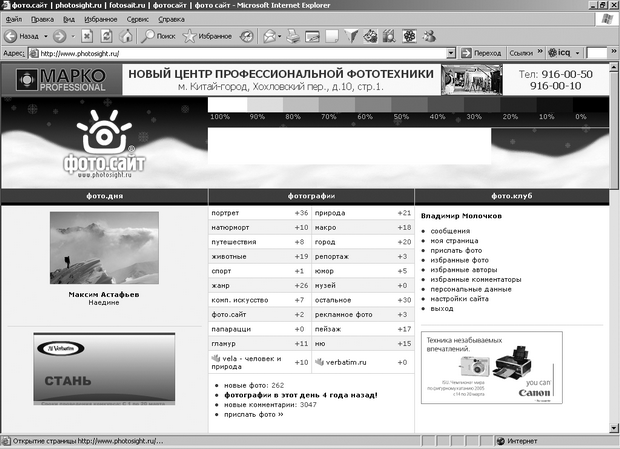Viewport: 620px width, 449px height.
Task: Click the page icon in address bar
Action: (34, 53)
